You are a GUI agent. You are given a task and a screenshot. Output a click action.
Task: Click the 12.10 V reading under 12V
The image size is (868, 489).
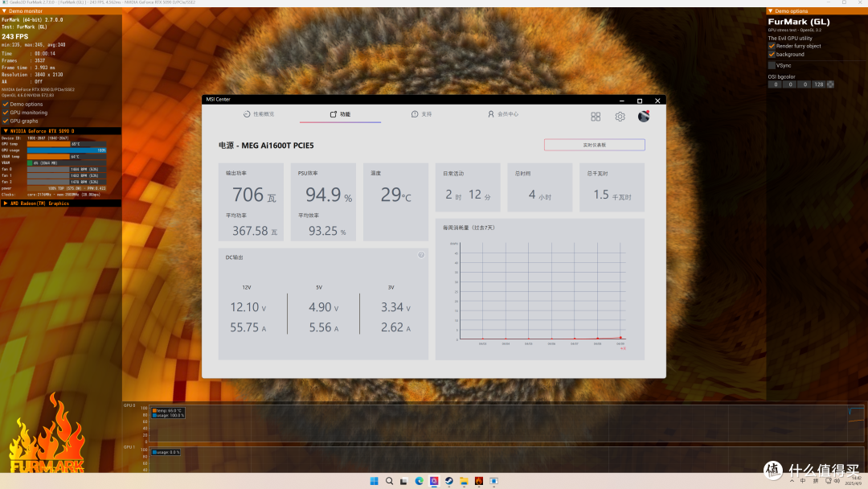click(x=248, y=307)
